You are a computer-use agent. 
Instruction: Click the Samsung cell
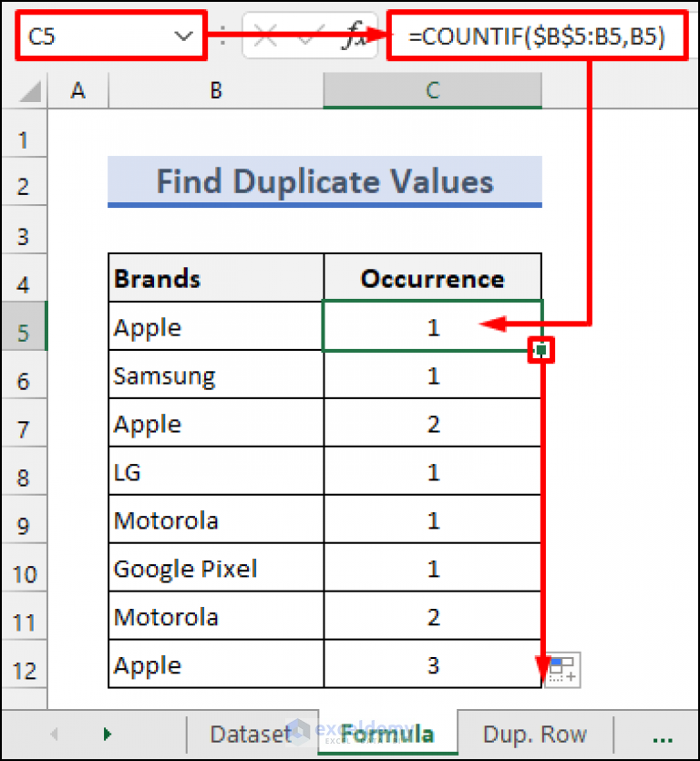(x=216, y=375)
